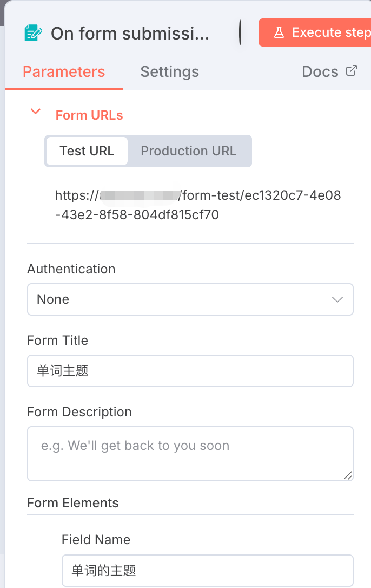Click the Authentication dropdown arrow
371x588 pixels.
tap(337, 299)
